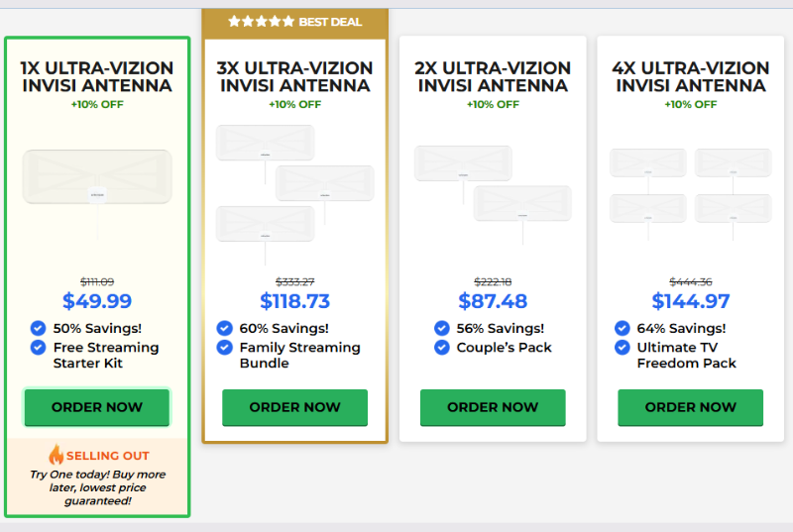Order the 2X Ultra-Vizion antenna package

pyautogui.click(x=493, y=407)
